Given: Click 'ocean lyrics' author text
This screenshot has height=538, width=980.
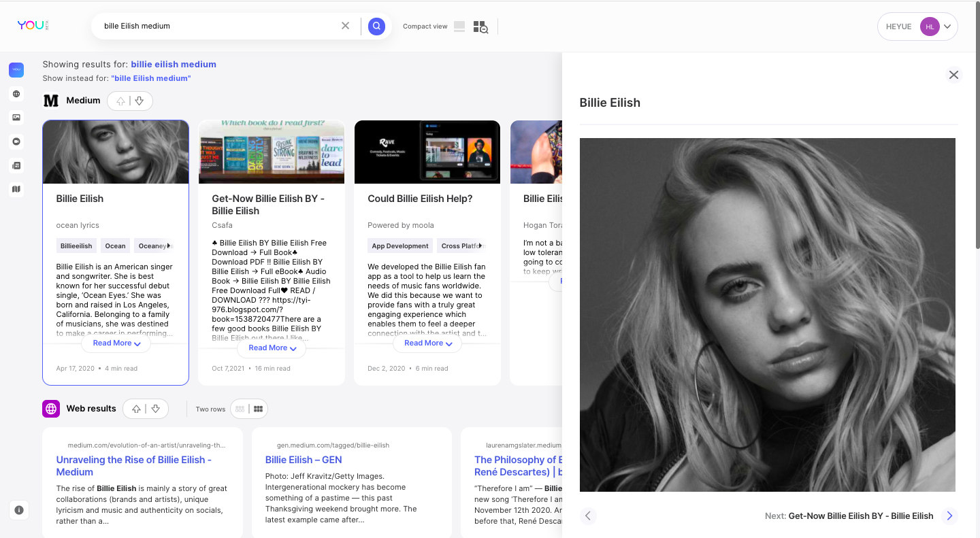Looking at the screenshot, I should click(x=78, y=225).
